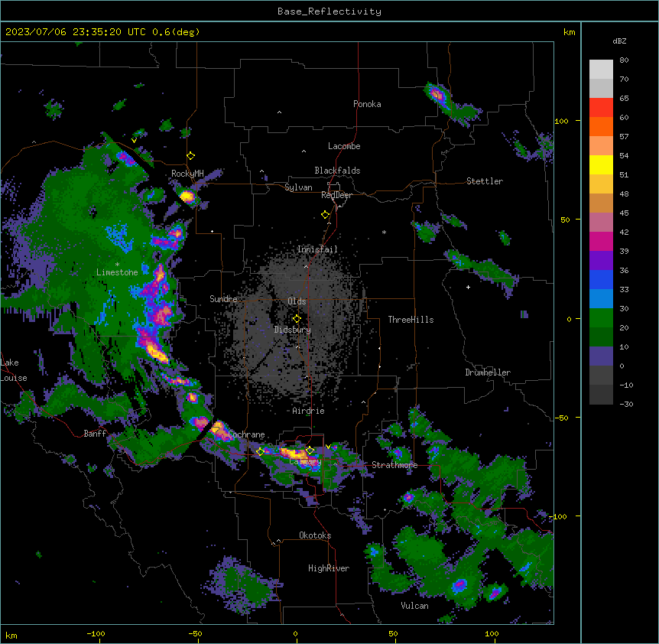The image size is (659, 644).
Task: Click the RockyMH town label
Action: [187, 174]
